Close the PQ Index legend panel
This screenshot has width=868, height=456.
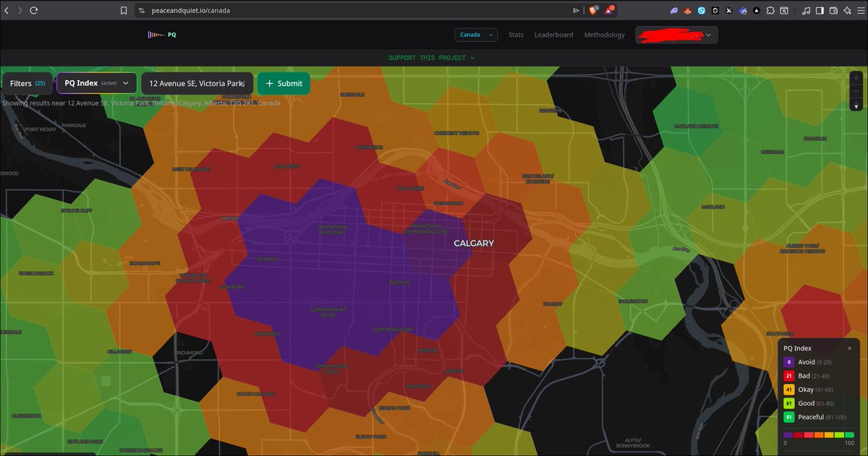pos(849,348)
